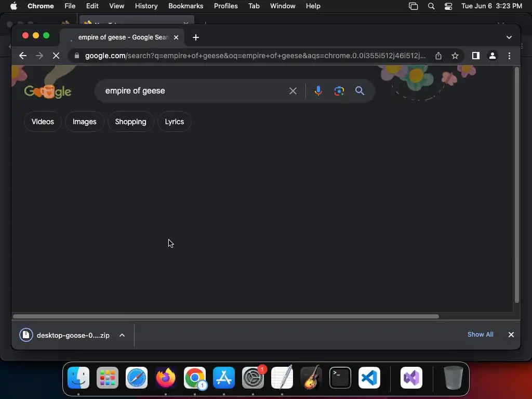Open the profile avatar menu

(493, 56)
